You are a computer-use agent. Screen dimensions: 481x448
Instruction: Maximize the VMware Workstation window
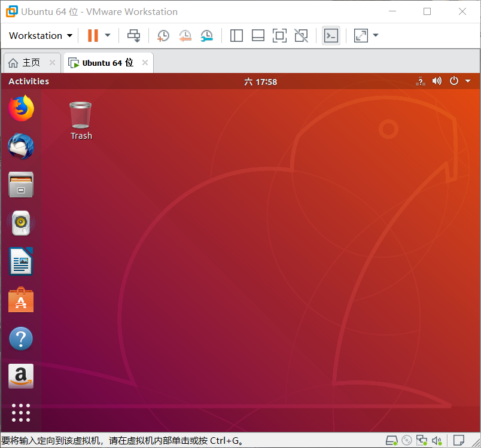[427, 11]
